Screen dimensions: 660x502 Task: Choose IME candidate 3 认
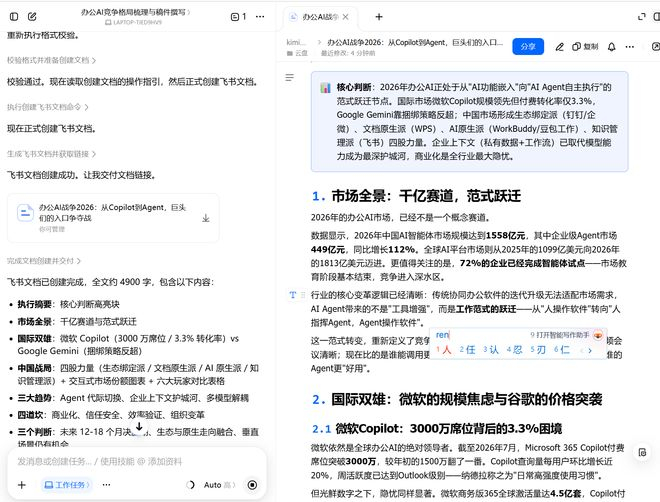tap(491, 349)
